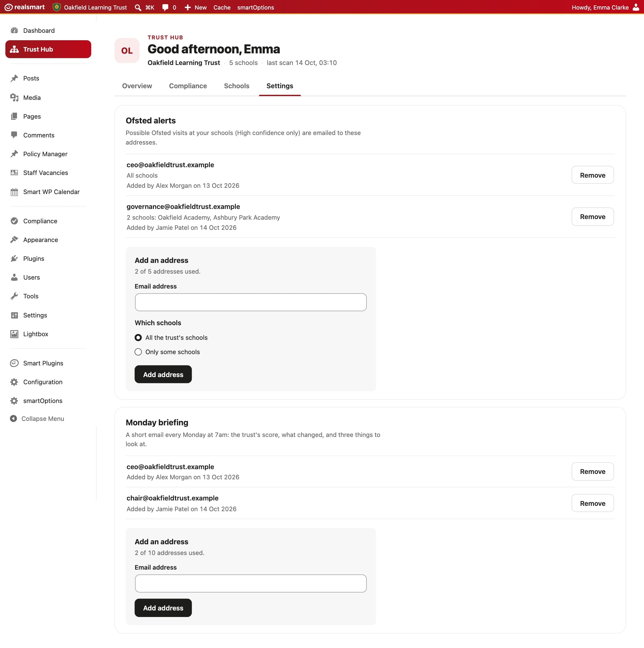
Task: Focus Ofsted alerts email address field
Action: [250, 302]
